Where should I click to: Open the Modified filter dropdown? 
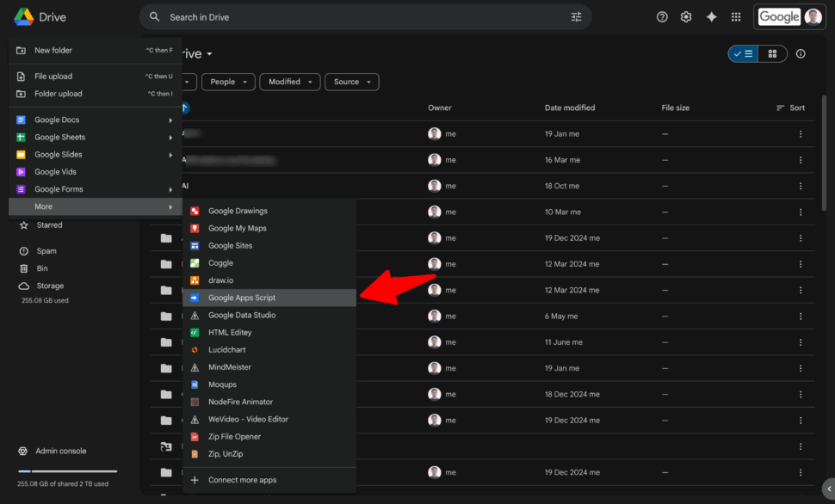pos(289,82)
